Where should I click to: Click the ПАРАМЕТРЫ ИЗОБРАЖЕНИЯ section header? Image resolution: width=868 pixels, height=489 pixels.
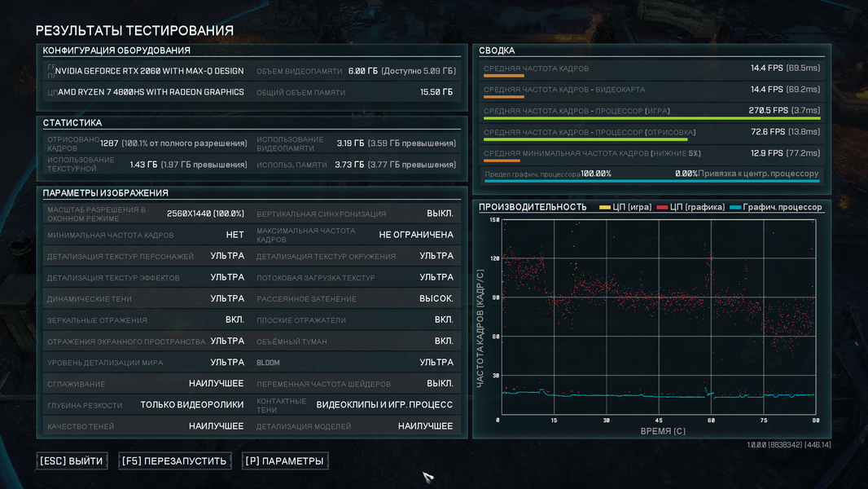[105, 192]
